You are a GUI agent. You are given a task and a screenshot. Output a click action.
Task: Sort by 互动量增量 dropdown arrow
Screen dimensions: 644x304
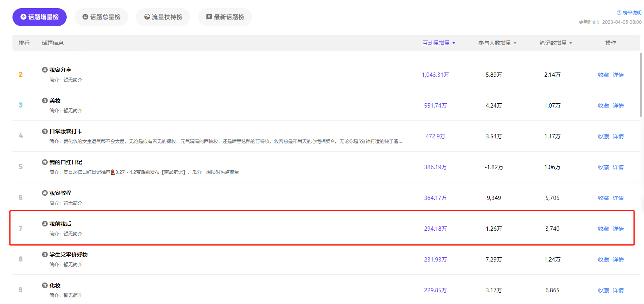click(454, 43)
